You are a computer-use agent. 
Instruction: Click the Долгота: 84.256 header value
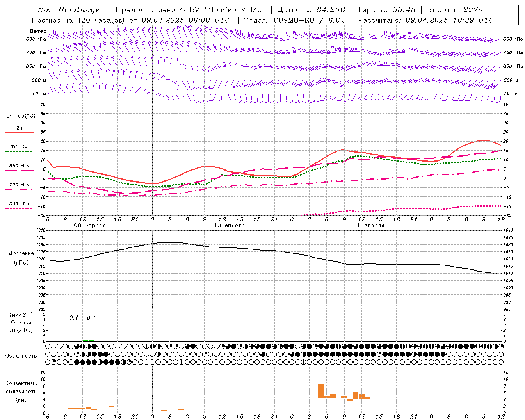coord(311,10)
